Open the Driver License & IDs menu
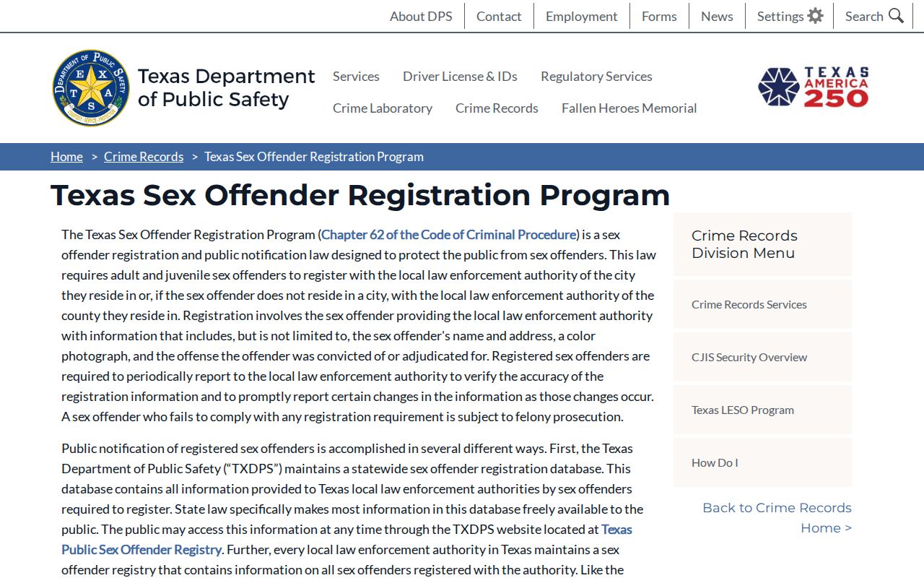 (460, 76)
